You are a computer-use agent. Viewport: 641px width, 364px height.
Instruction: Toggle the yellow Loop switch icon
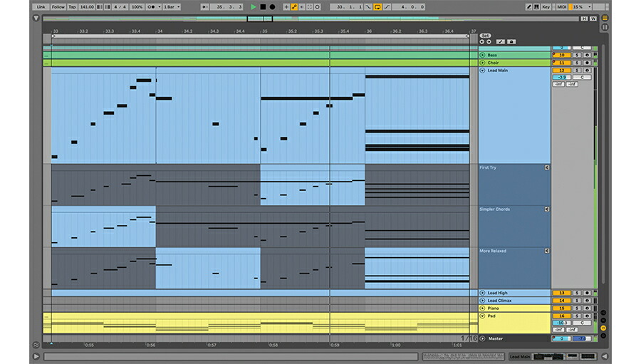click(x=377, y=6)
